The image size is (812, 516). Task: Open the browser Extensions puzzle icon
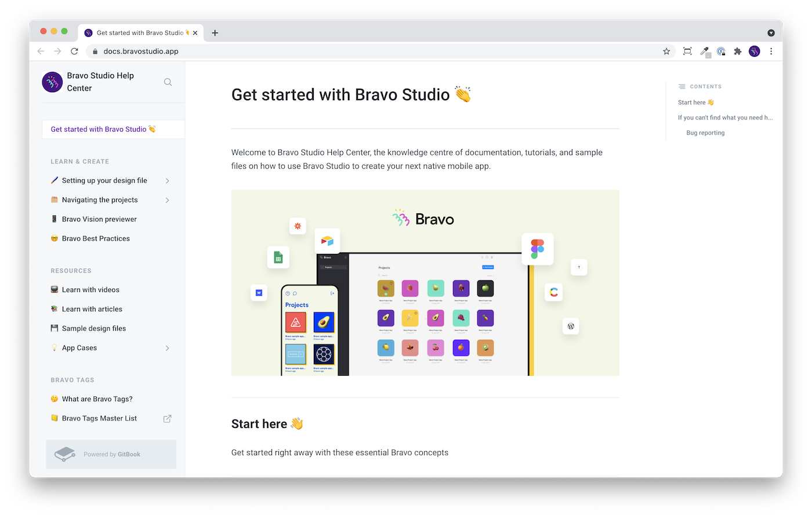737,51
